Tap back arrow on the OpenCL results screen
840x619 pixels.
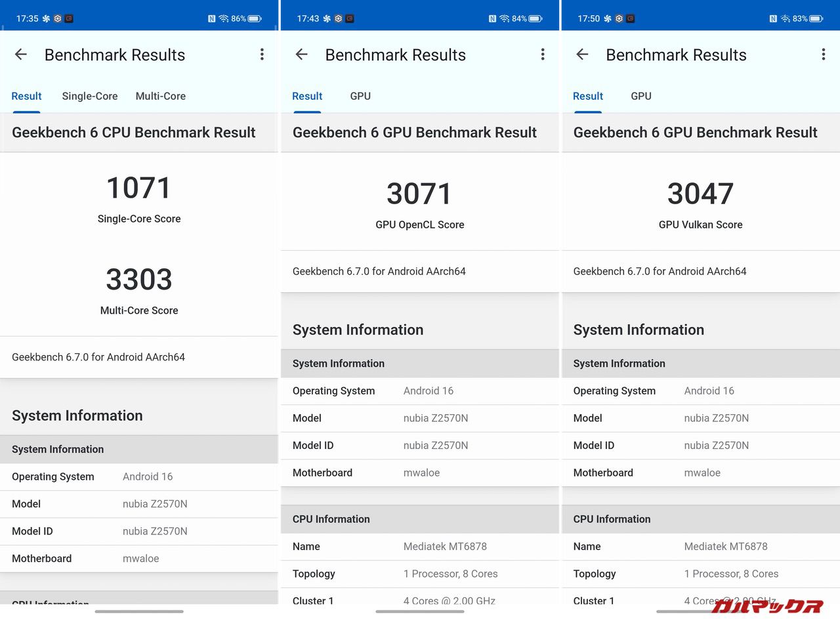pos(302,54)
